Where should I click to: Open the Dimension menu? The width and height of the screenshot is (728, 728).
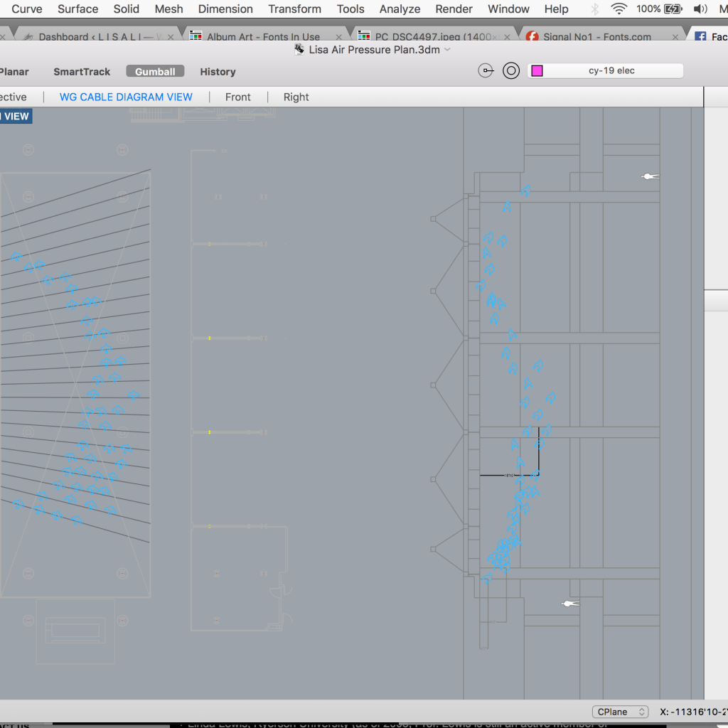pos(225,9)
